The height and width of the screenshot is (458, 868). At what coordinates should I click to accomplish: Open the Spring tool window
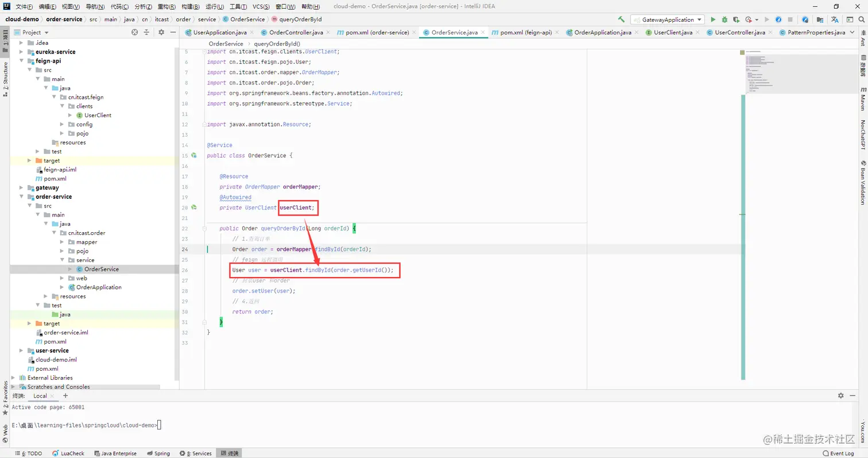pyautogui.click(x=158, y=453)
